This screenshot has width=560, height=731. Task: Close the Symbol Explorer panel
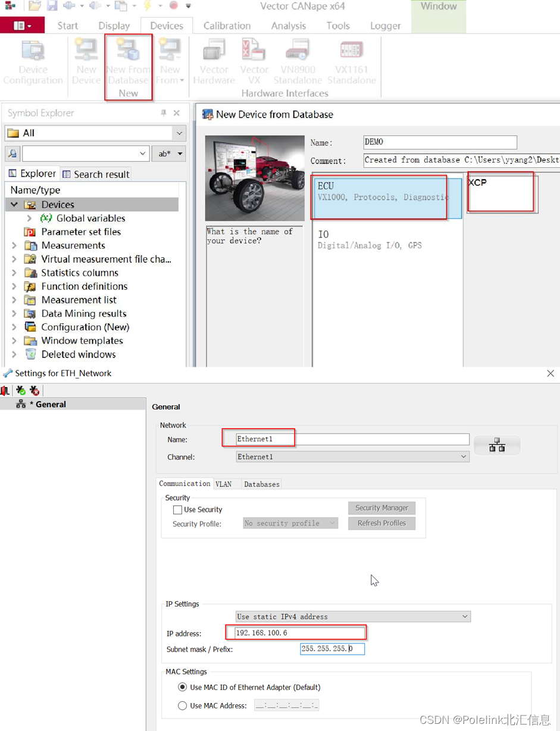[x=177, y=113]
